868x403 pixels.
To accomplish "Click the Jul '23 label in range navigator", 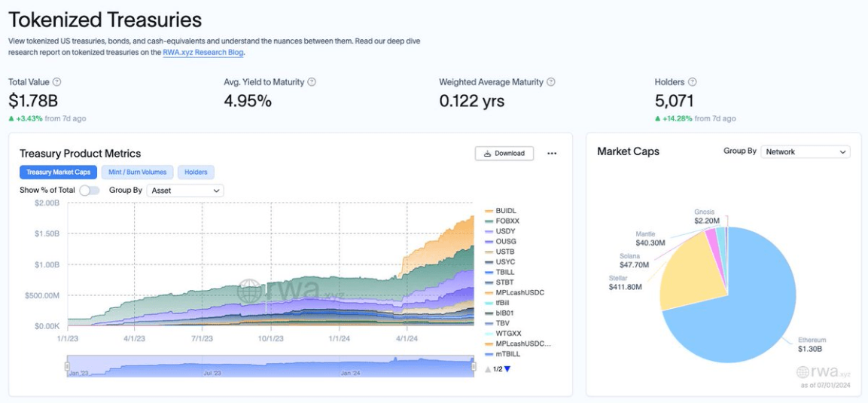I will point(212,373).
